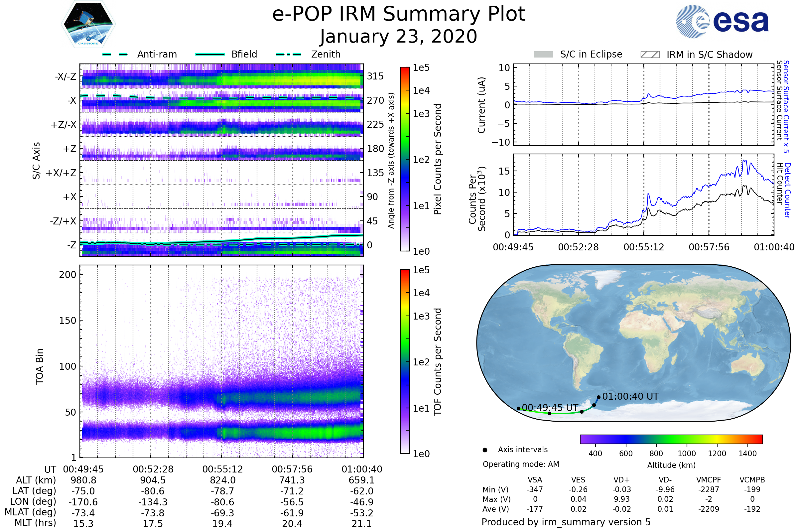Click the ESA logo
The height and width of the screenshot is (532, 798).
[x=722, y=21]
